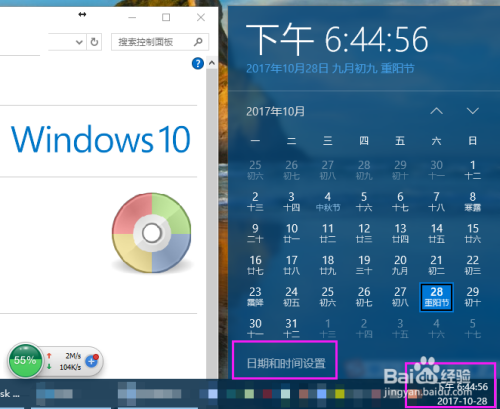Select October 18 廿九
This screenshot has height=409, width=500.
(328, 265)
